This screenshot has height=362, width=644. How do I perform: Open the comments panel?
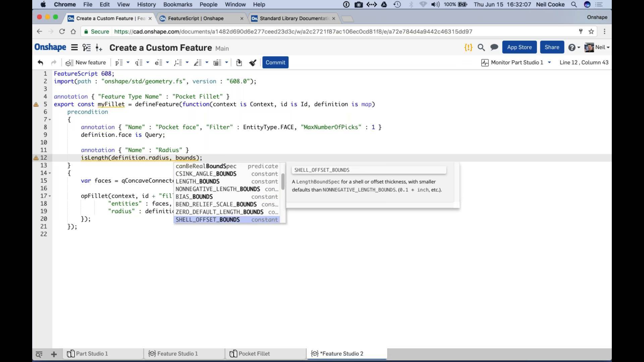click(x=494, y=47)
